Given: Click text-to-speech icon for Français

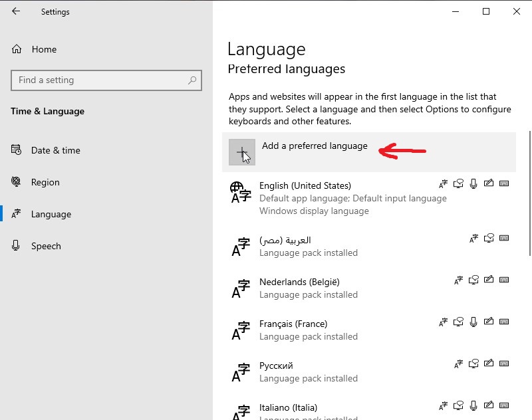Looking at the screenshot, I should pos(458,322).
